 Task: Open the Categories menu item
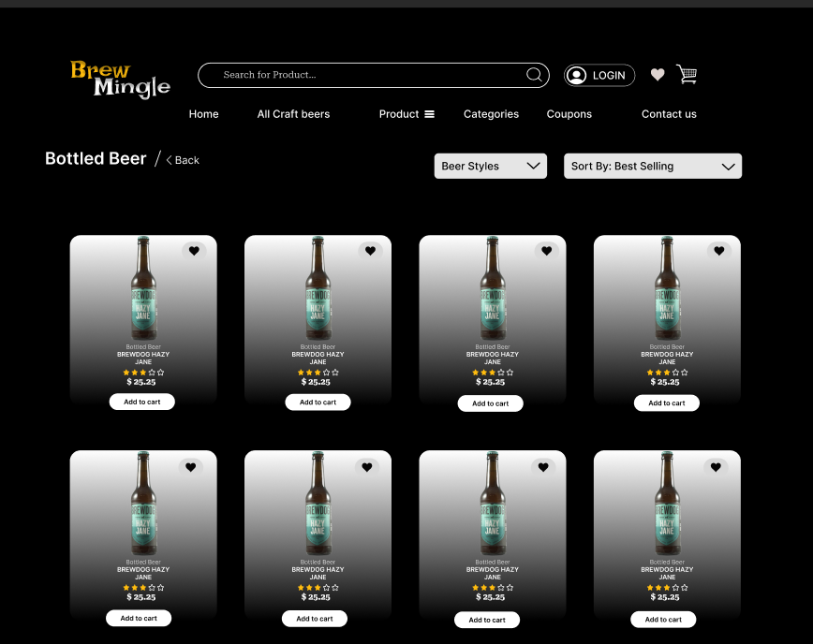click(x=491, y=114)
